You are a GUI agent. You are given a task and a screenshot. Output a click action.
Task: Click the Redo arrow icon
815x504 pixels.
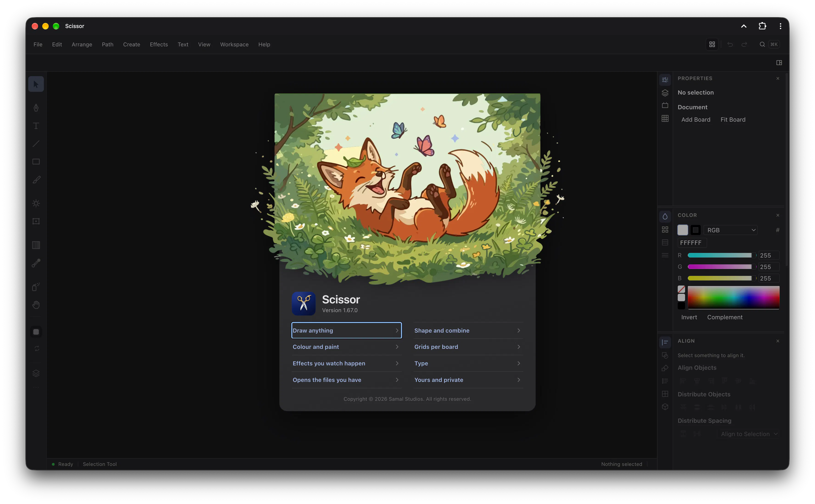click(744, 44)
